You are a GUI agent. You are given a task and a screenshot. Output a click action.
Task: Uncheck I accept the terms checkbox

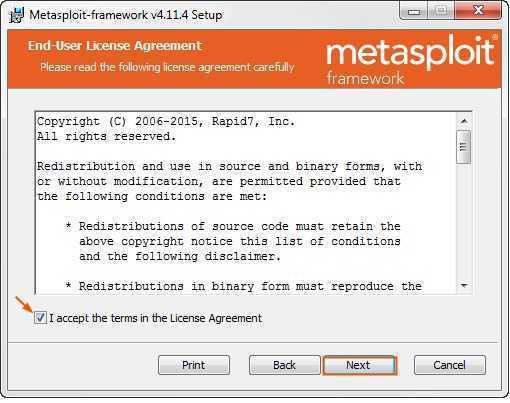pyautogui.click(x=40, y=317)
